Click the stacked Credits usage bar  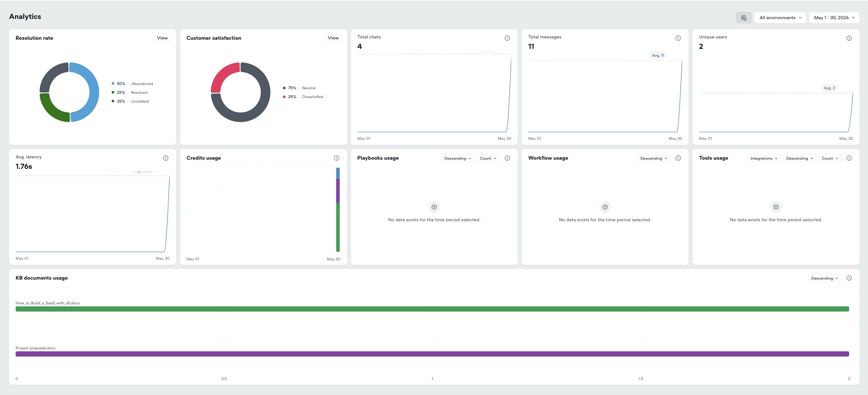[x=338, y=210]
